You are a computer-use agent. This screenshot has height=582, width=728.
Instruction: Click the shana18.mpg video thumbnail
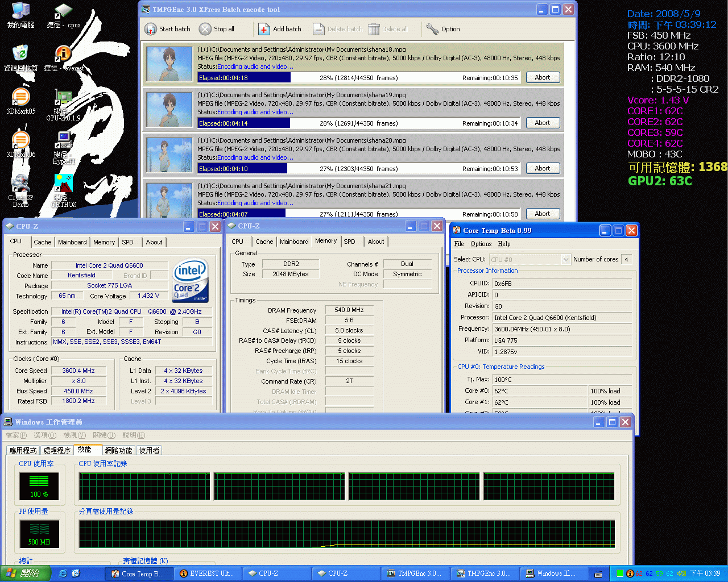click(x=169, y=64)
